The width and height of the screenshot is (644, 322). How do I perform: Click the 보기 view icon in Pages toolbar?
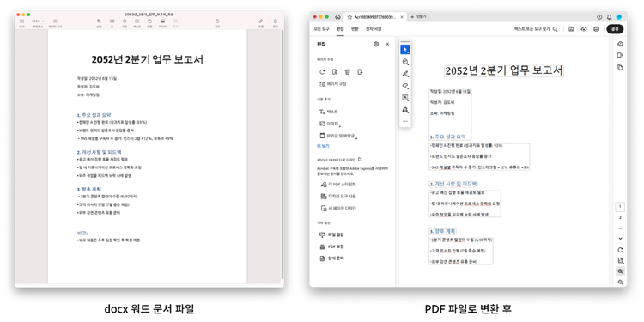pyautogui.click(x=21, y=21)
